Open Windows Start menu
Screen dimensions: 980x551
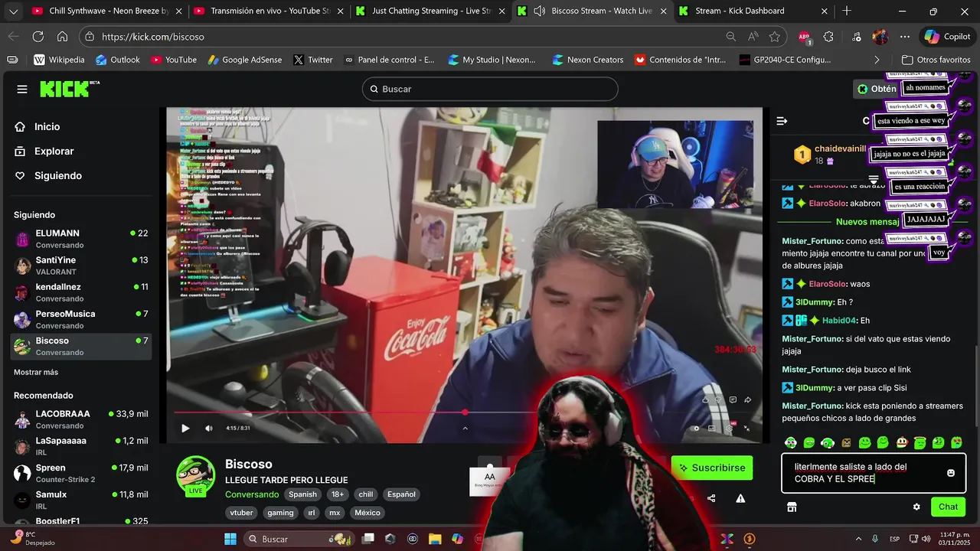(x=230, y=539)
